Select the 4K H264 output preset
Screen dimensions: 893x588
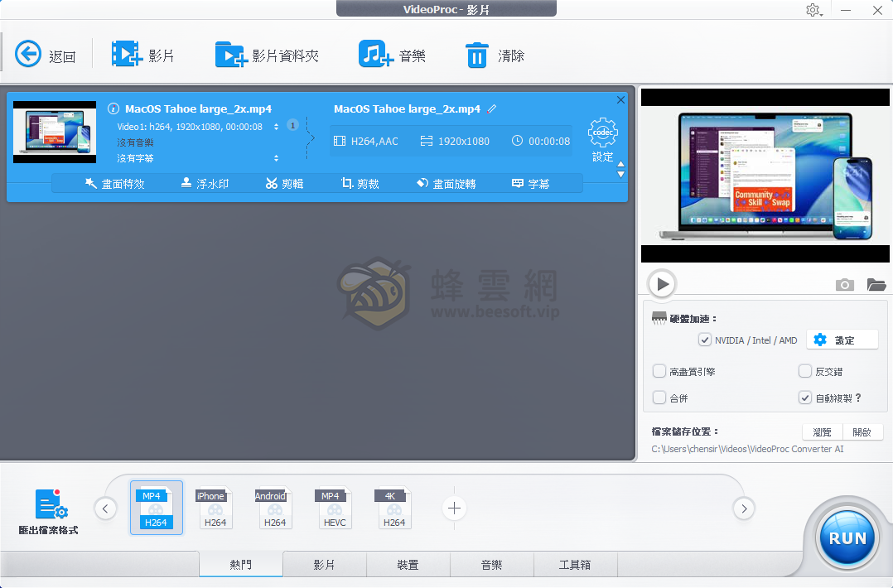(393, 508)
